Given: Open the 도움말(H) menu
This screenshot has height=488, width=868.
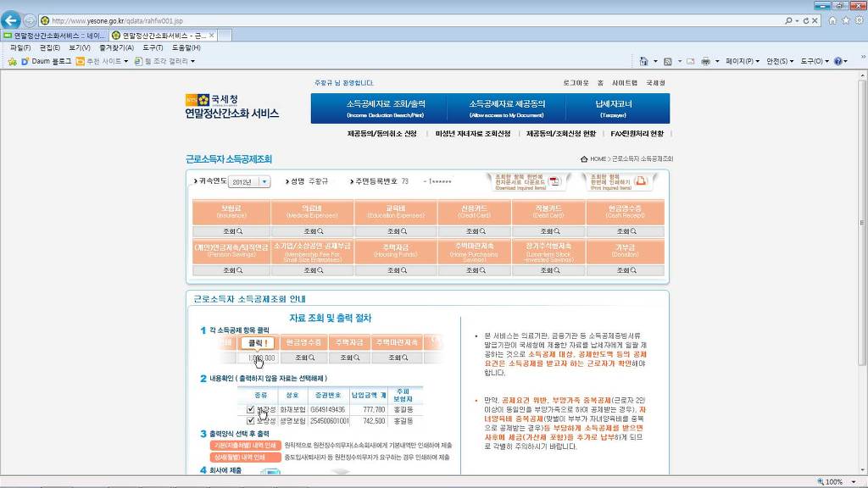Looking at the screenshot, I should point(186,48).
